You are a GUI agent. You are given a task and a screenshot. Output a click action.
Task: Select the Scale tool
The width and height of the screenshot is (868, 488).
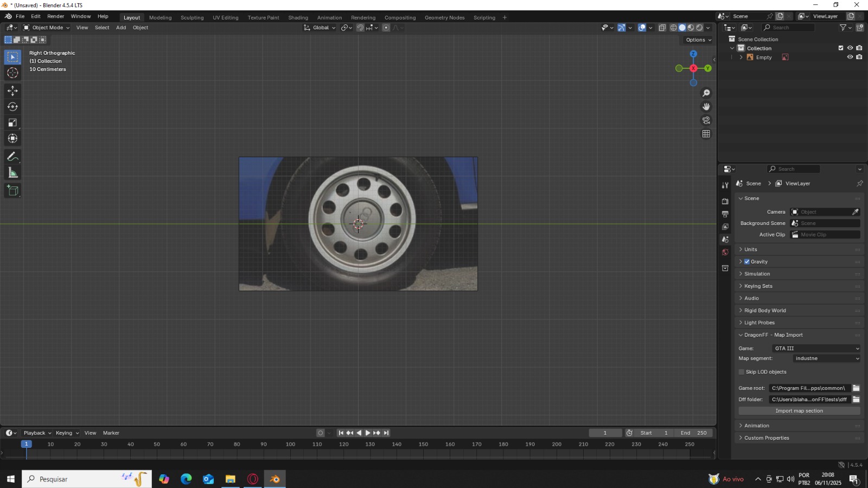12,123
